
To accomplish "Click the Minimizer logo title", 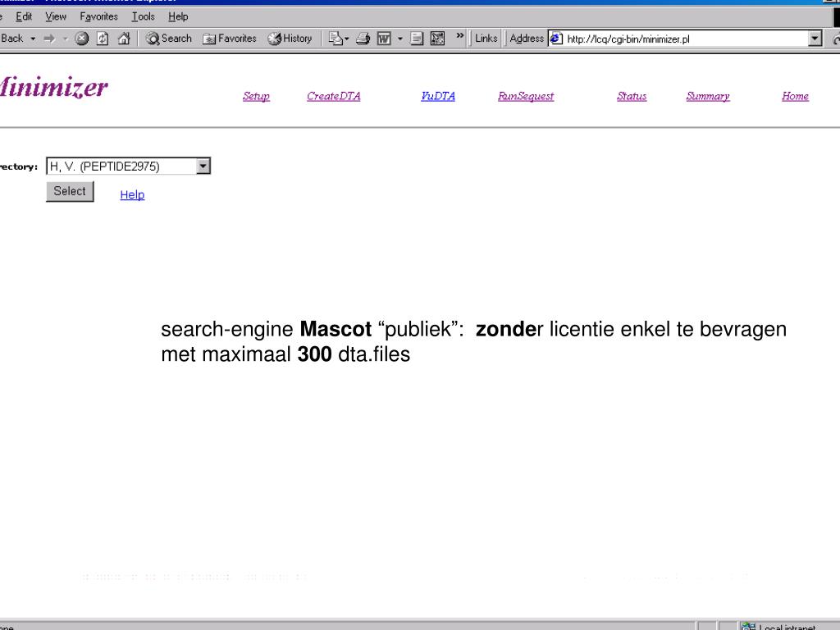I will click(53, 87).
